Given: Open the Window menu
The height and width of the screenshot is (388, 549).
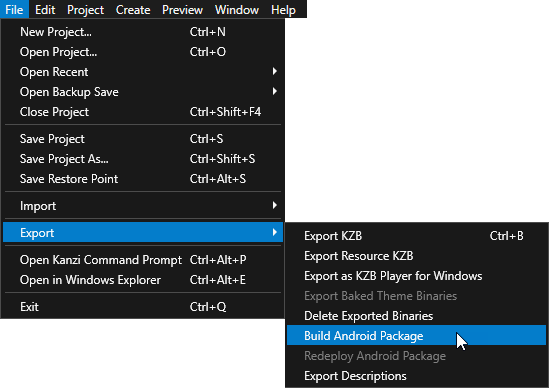Looking at the screenshot, I should pyautogui.click(x=237, y=9).
